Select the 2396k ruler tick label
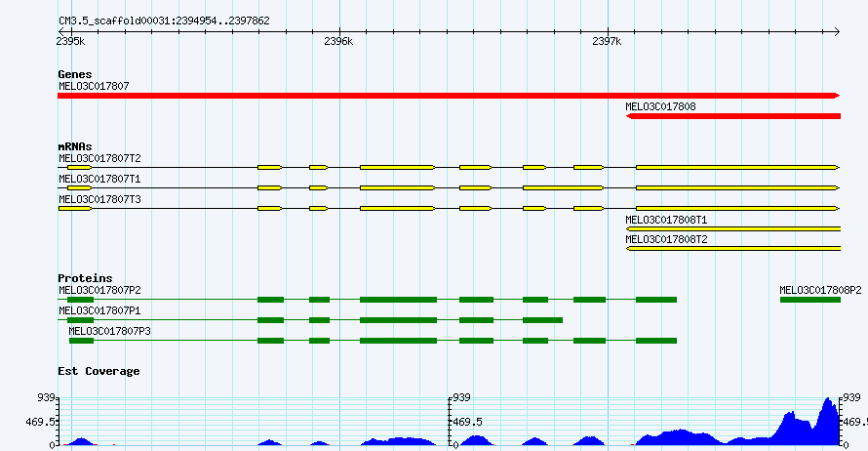The image size is (868, 451). pos(338,41)
